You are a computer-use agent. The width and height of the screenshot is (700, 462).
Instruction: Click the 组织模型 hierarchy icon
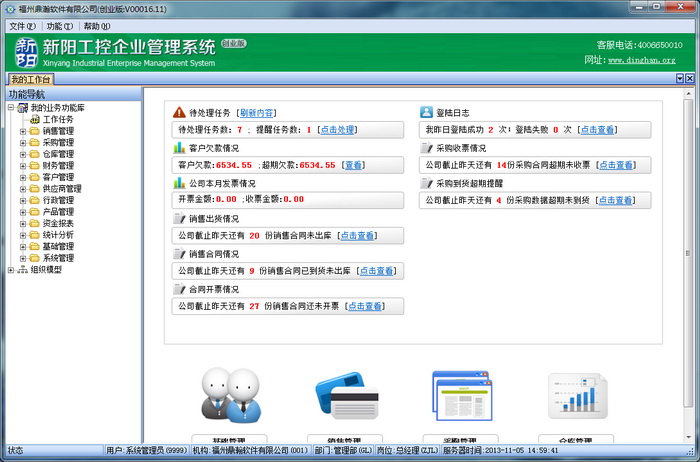(22, 270)
